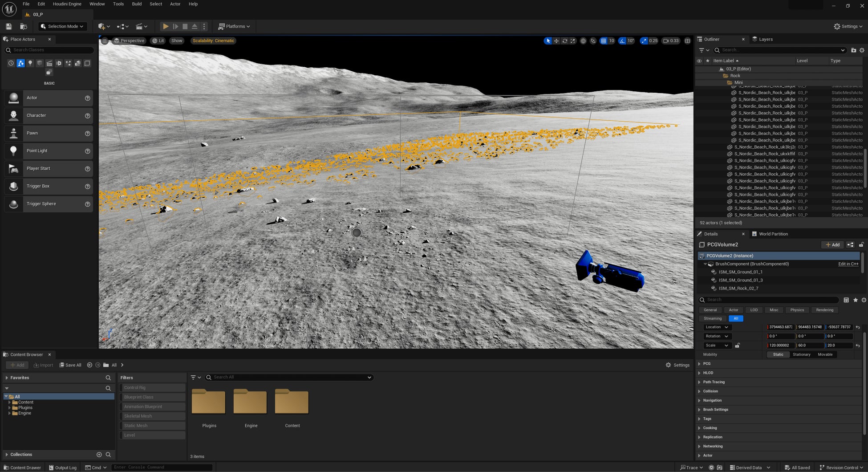Open the Houdini Engine menu
This screenshot has height=472, width=868.
[67, 4]
